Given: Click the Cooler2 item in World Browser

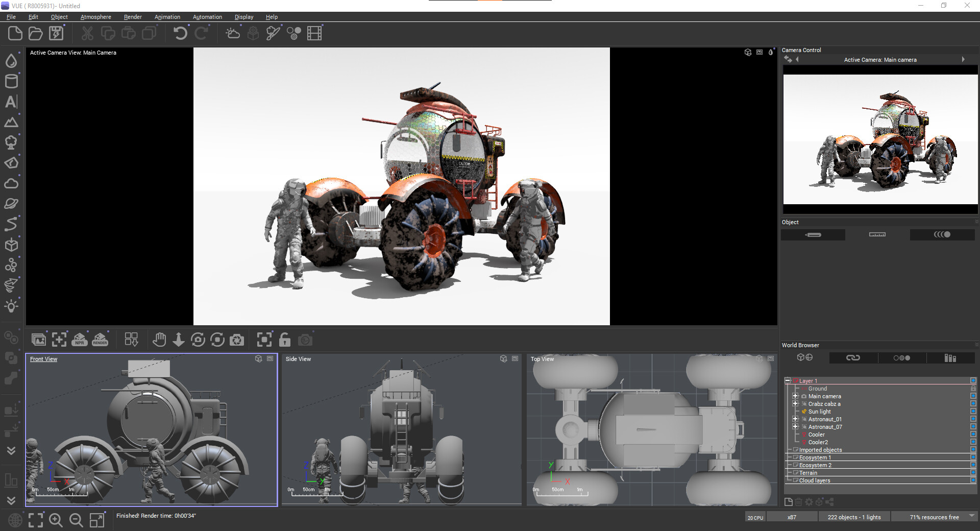Looking at the screenshot, I should pyautogui.click(x=818, y=442).
